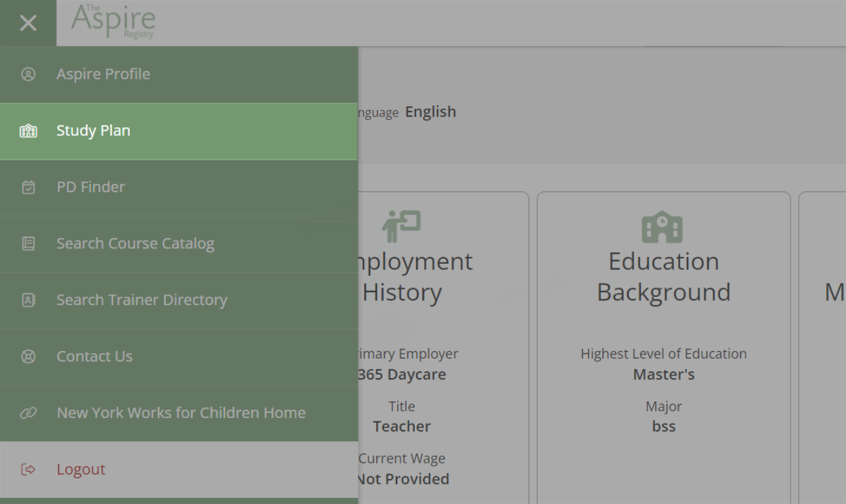The width and height of the screenshot is (846, 504).
Task: Click the Aspire Profile person icon
Action: (x=28, y=74)
